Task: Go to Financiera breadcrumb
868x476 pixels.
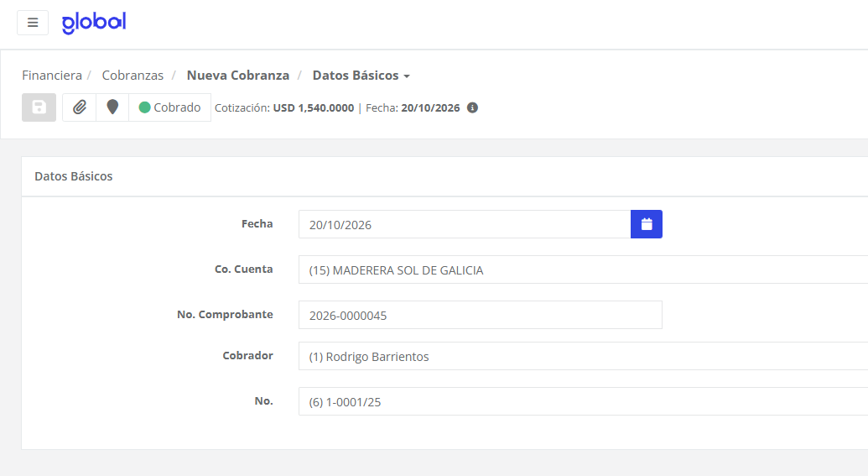Action: click(52, 76)
